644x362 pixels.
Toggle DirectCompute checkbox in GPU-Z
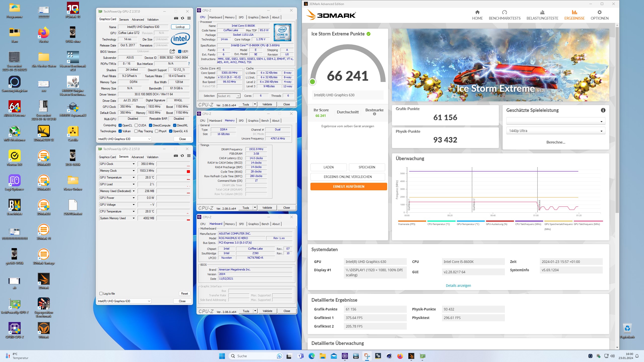150,125
